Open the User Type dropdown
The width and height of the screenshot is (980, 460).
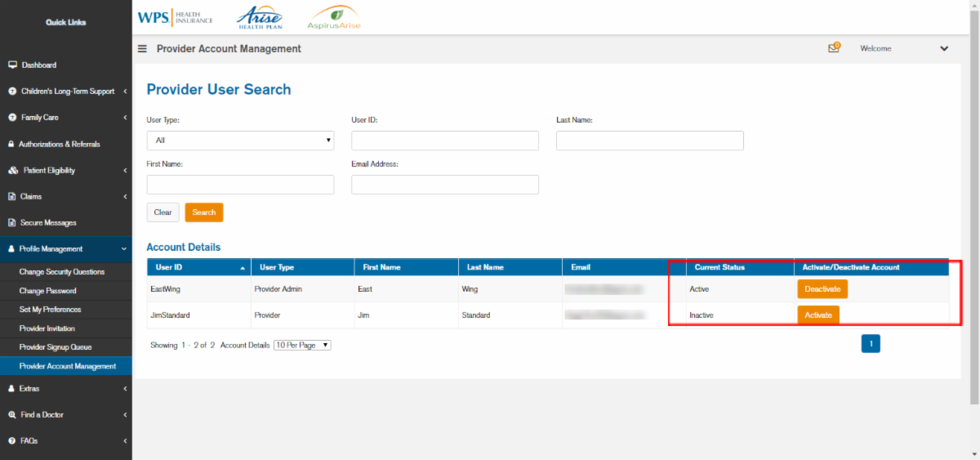click(240, 141)
